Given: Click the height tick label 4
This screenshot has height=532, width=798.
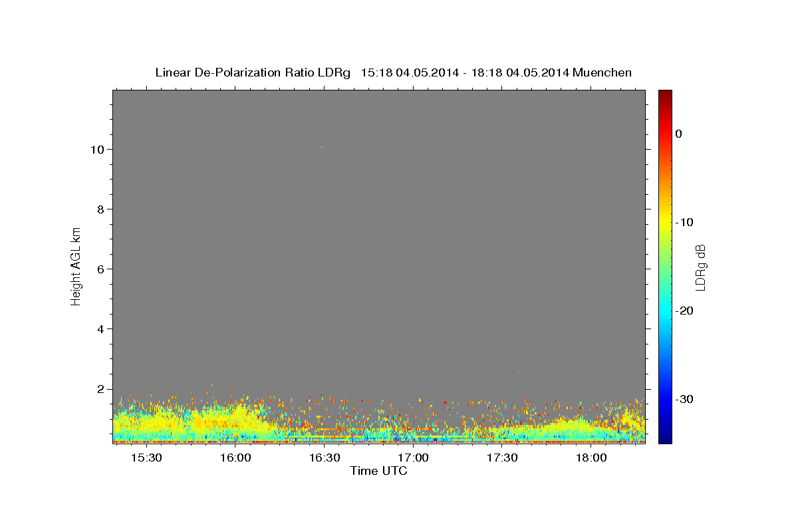Looking at the screenshot, I should [x=100, y=329].
